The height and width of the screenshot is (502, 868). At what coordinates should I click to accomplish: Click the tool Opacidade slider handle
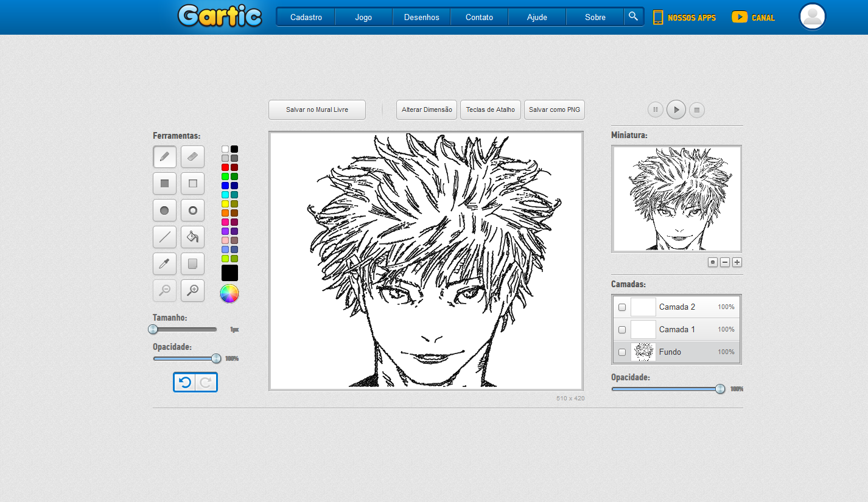tap(216, 358)
